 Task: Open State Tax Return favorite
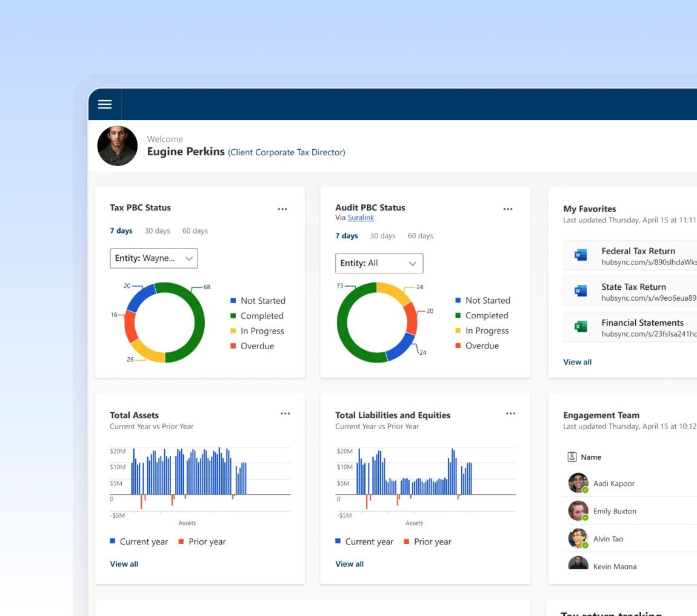tap(630, 291)
